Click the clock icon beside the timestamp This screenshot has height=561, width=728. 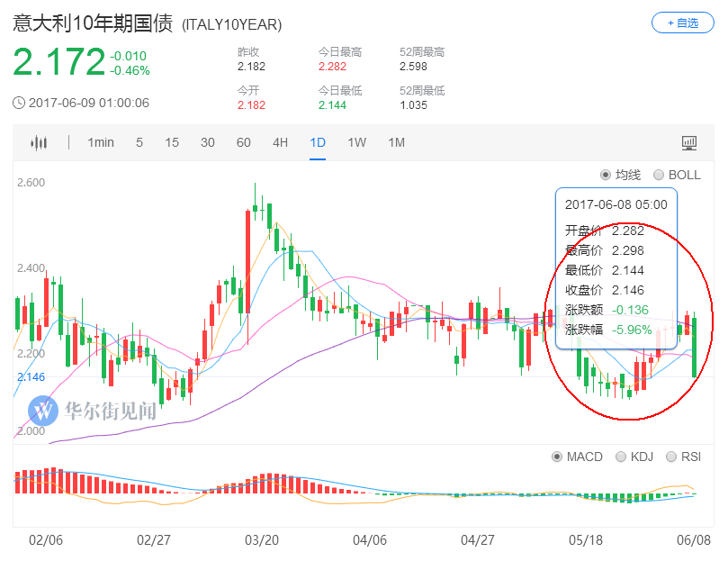pyautogui.click(x=19, y=103)
